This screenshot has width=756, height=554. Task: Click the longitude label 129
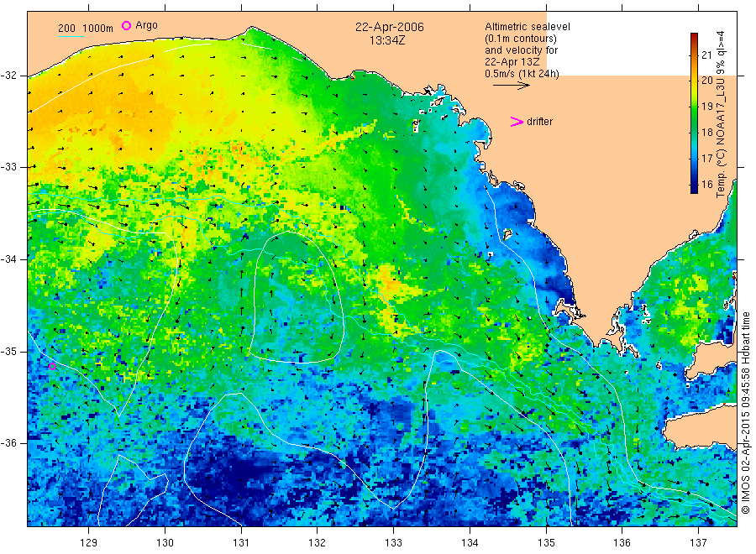(x=89, y=543)
